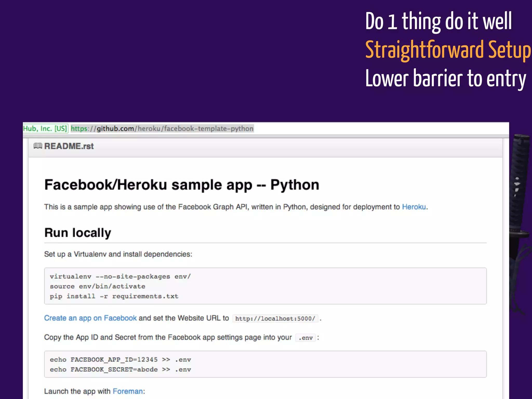Click the virtualenv command line in code block
The image size is (532, 399).
pos(120,276)
